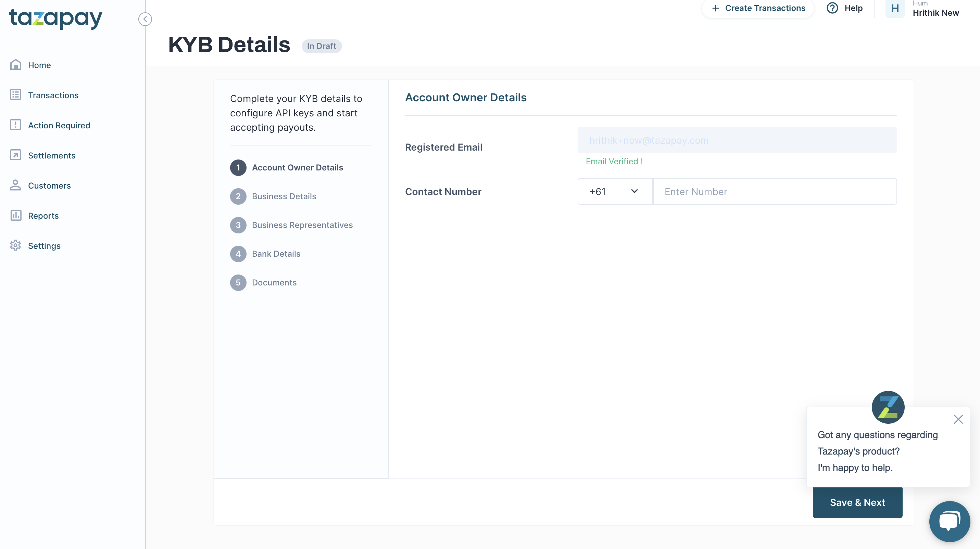This screenshot has height=549, width=980.
Task: Collapse the sidebar with chevron button
Action: pos(145,19)
